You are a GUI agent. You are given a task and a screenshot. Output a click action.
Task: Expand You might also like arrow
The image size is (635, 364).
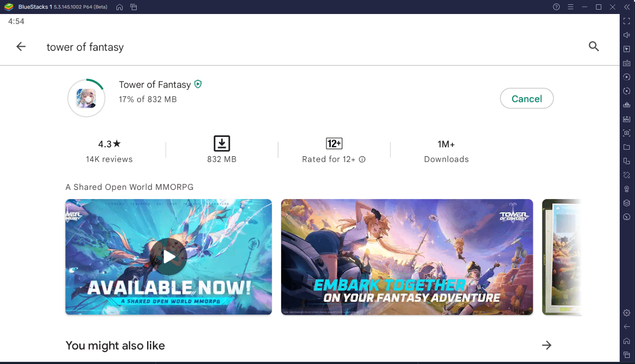(x=547, y=345)
